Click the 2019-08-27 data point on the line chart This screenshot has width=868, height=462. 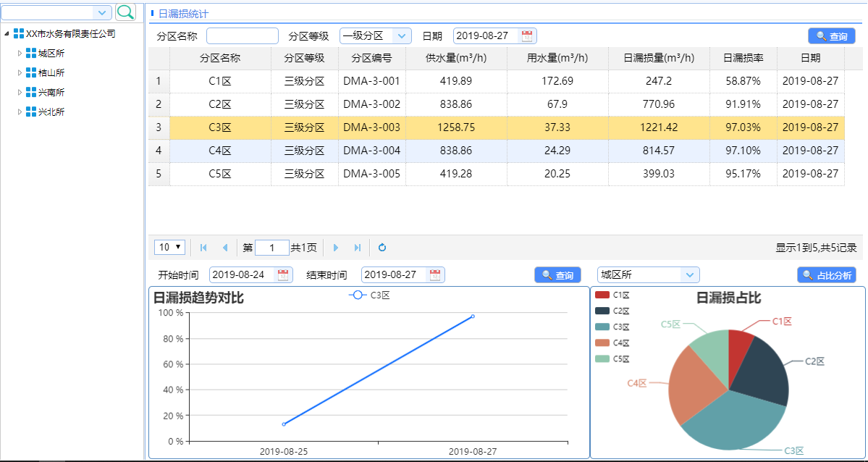pyautogui.click(x=473, y=316)
